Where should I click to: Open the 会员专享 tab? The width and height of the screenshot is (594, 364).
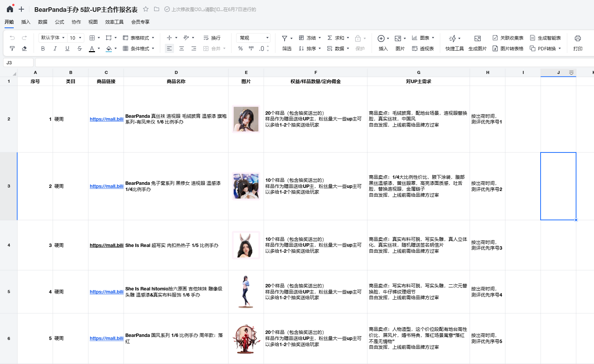(x=140, y=22)
